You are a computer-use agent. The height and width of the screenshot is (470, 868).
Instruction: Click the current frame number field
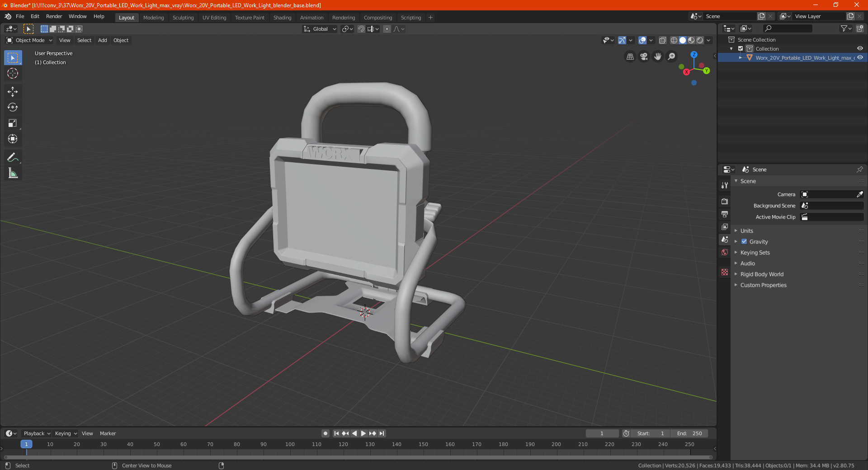602,433
